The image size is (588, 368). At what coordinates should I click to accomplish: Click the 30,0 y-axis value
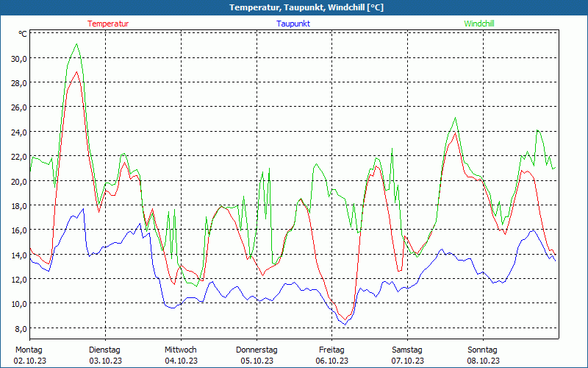click(18, 59)
